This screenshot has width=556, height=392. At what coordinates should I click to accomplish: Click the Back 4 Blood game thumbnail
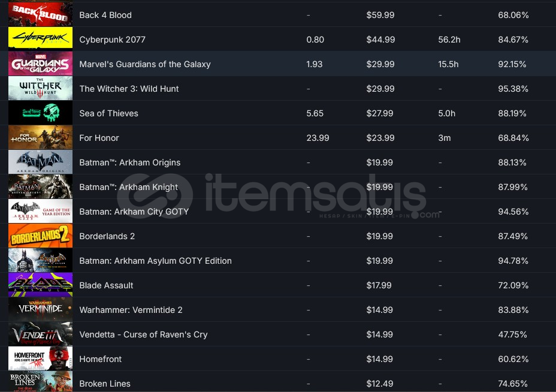point(40,14)
